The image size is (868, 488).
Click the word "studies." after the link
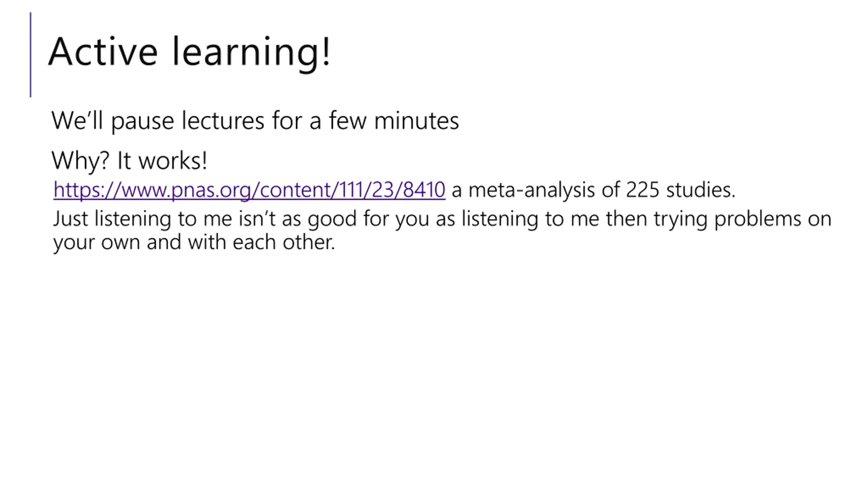[x=701, y=189]
